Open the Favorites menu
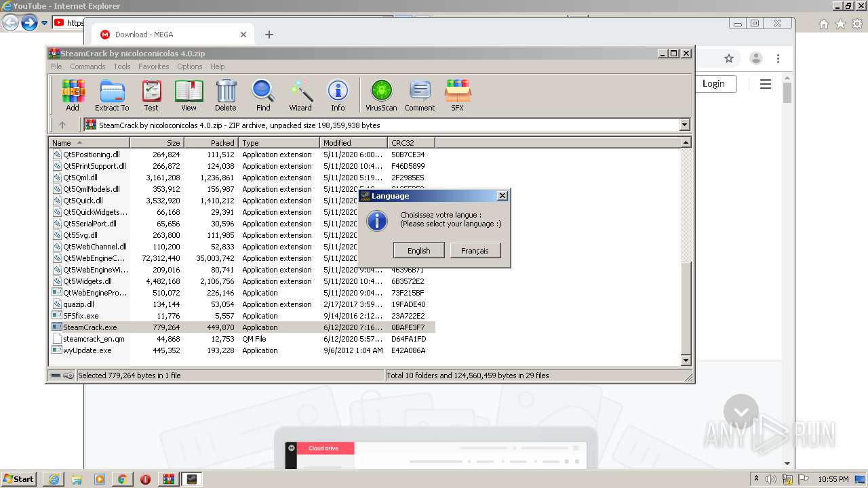This screenshot has width=868, height=488. (154, 66)
